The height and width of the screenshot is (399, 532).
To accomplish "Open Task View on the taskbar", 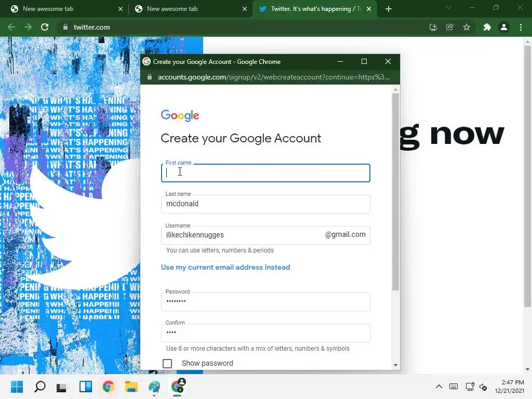I will (62, 387).
